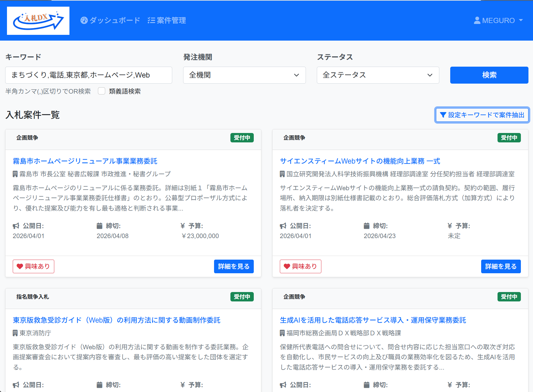The width and height of the screenshot is (533, 392).
Task: Click the filter icon in 設定キーワードで案件抽出
Action: click(443, 115)
